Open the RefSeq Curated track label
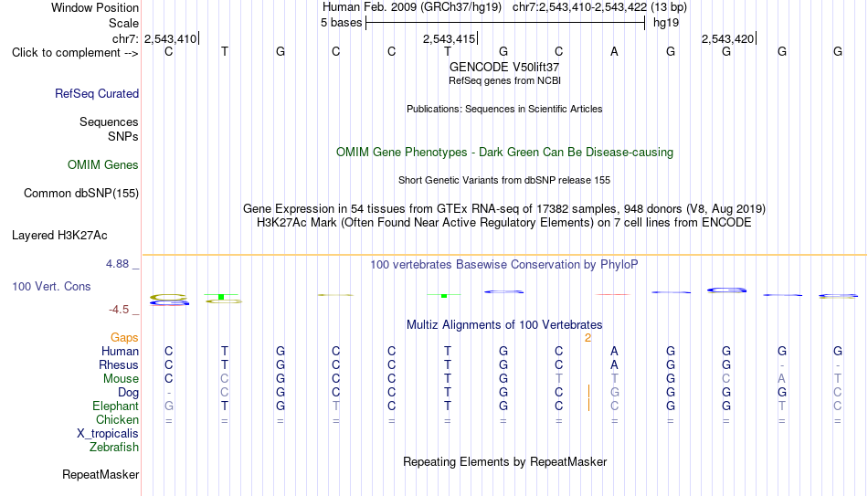The height and width of the screenshot is (496, 868). click(96, 93)
